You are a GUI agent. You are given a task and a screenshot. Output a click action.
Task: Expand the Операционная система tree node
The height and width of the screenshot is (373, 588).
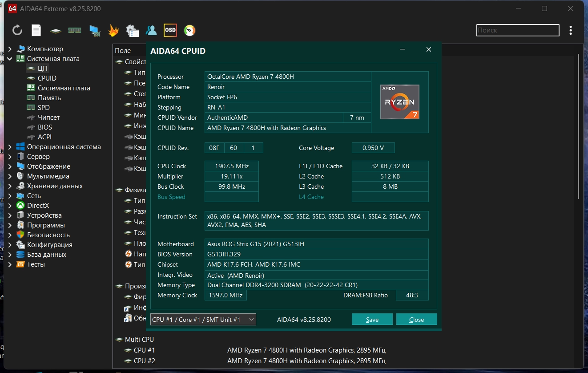point(10,147)
